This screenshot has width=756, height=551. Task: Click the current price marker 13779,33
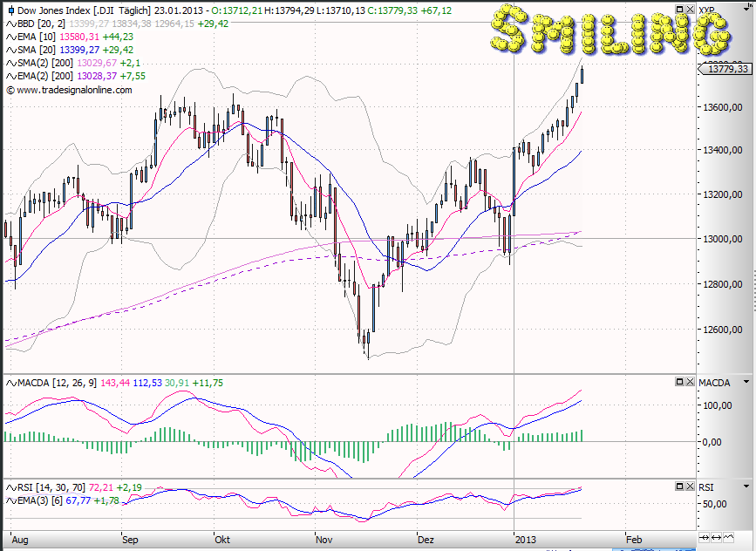click(727, 69)
